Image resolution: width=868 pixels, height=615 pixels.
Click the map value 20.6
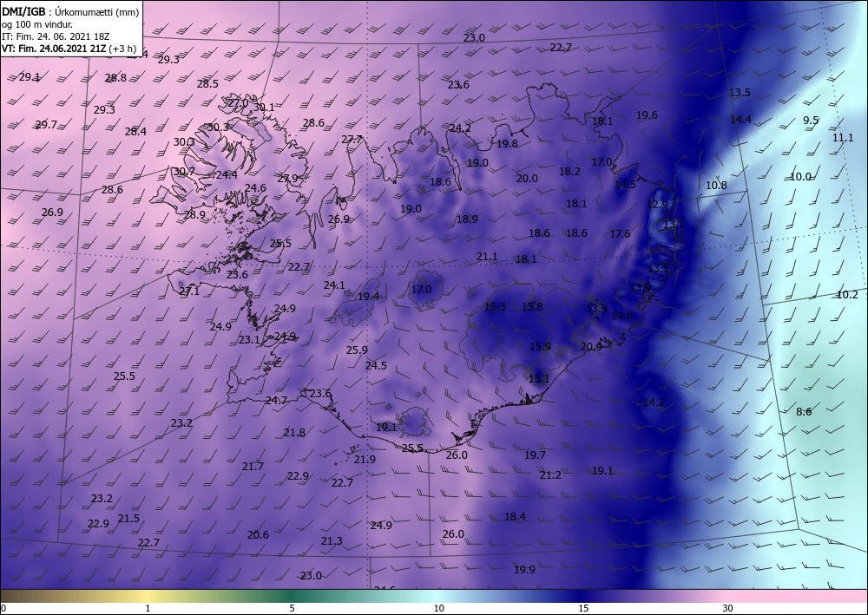pos(258,535)
